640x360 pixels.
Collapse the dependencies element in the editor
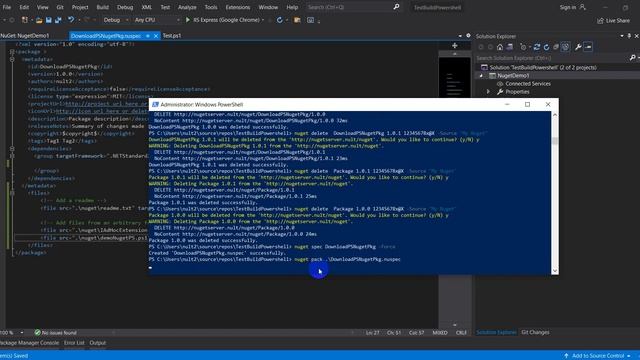(12, 149)
